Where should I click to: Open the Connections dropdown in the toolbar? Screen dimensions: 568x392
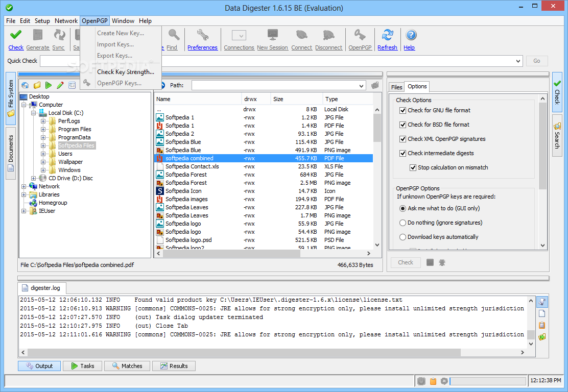(x=239, y=35)
